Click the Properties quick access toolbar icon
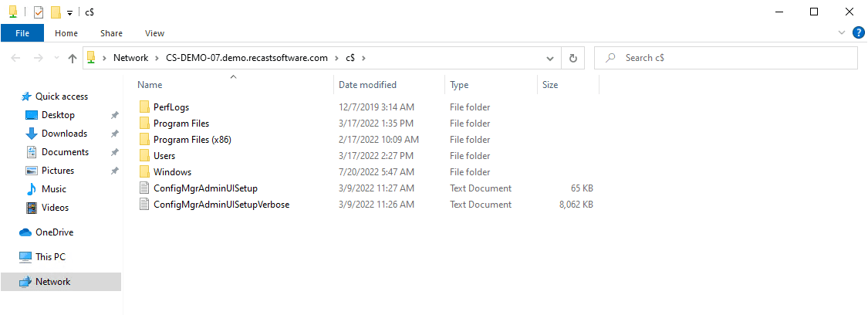The width and height of the screenshot is (868, 315). pos(39,12)
